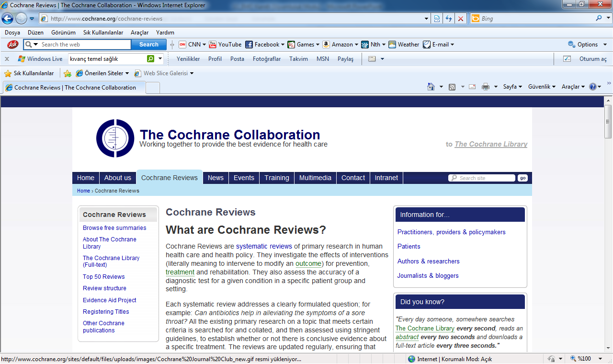Click the browser Forward arrow button
Image resolution: width=613 pixels, height=364 pixels.
[x=21, y=19]
